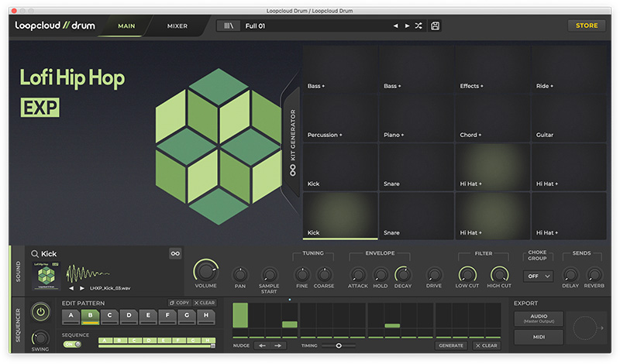Select edit pattern B

(x=90, y=316)
